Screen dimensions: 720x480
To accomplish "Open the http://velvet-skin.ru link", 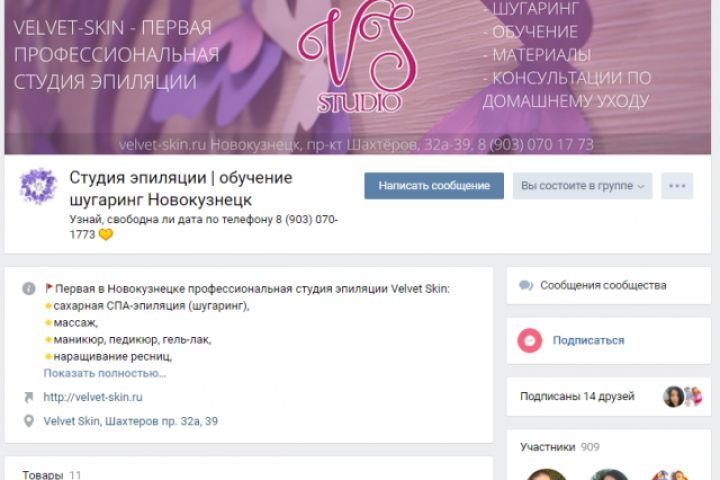I will pyautogui.click(x=93, y=397).
